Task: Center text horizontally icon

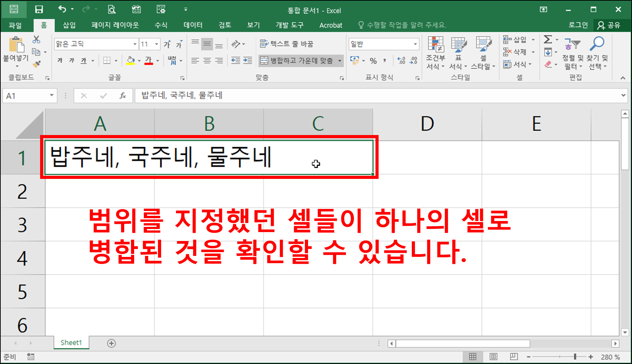Action: coord(207,61)
